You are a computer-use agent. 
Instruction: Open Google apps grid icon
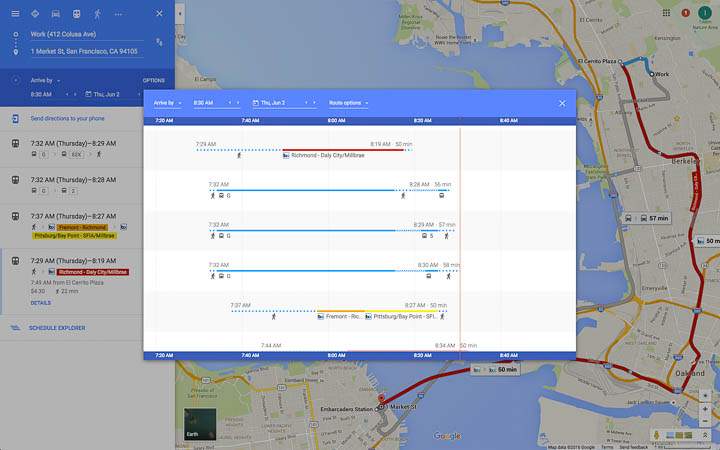[x=666, y=13]
